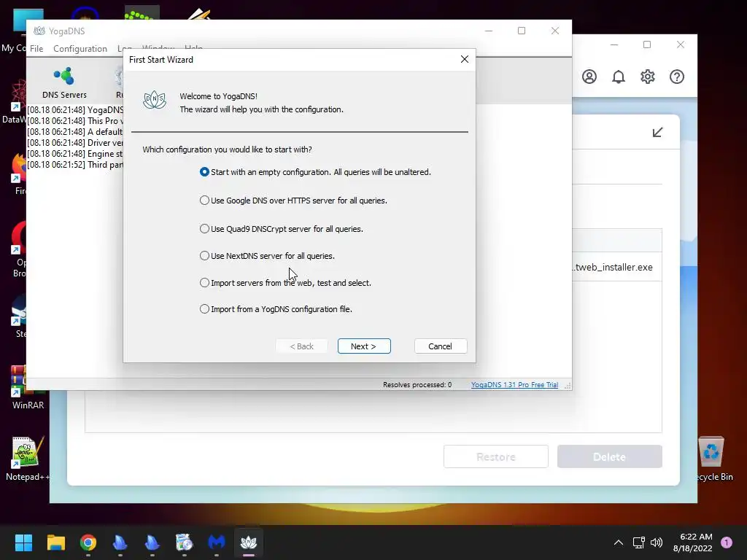
Task: Open the help question mark in background window
Action: pos(676,77)
